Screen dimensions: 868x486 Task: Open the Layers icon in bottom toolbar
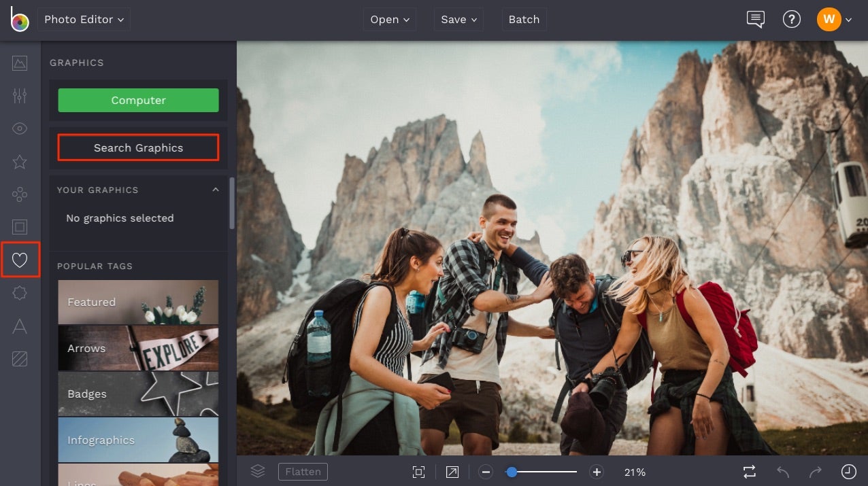[257, 471]
